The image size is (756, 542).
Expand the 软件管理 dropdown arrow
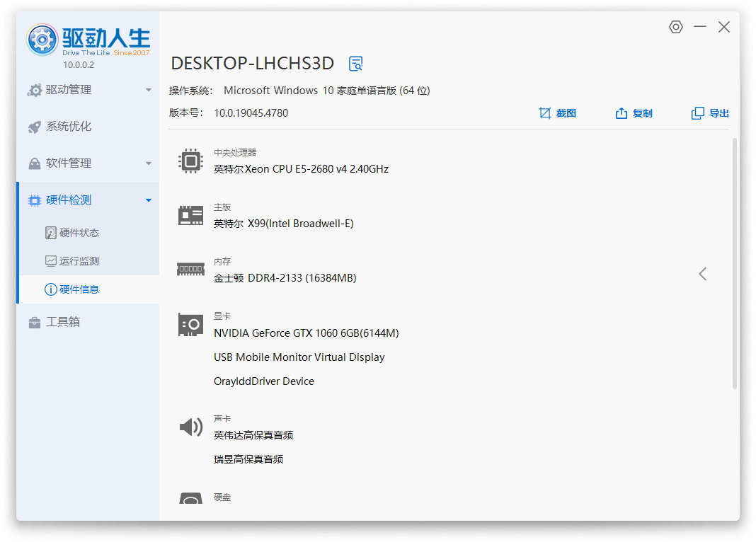click(x=149, y=164)
